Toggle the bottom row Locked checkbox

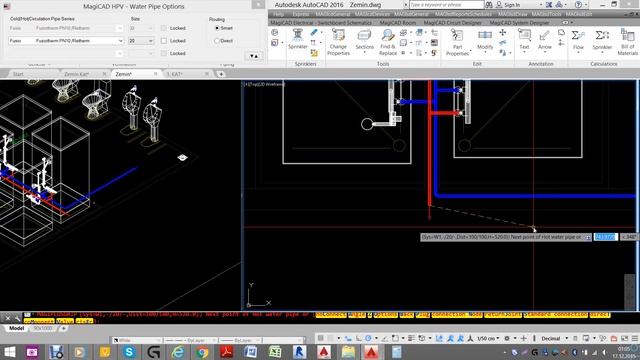[x=164, y=53]
